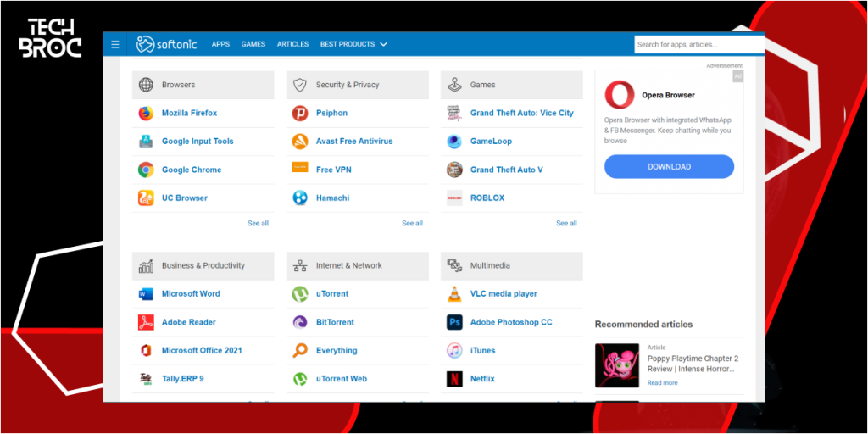The width and height of the screenshot is (868, 434).
Task: Open the Browsers category header
Action: click(203, 85)
